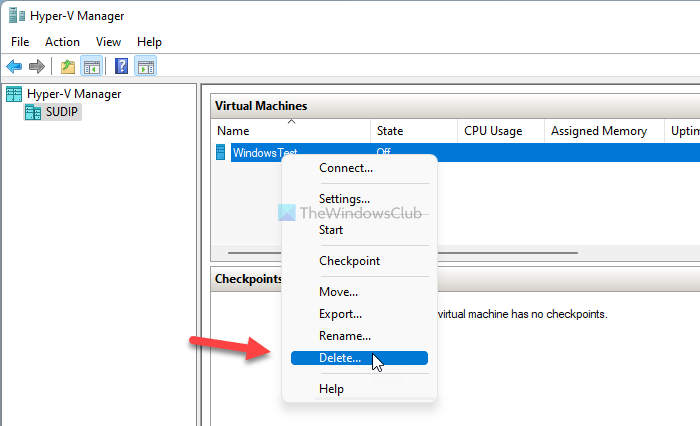Open Help via the blue question mark icon

121,67
